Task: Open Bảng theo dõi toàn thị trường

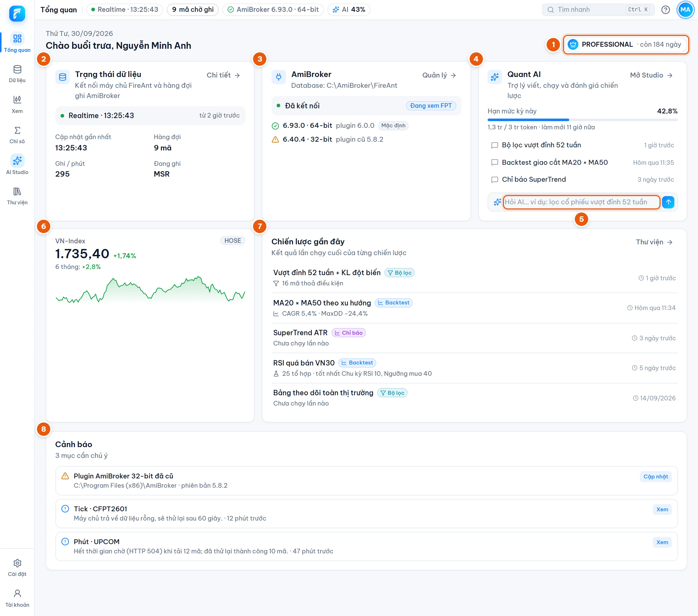Action: click(x=474, y=398)
